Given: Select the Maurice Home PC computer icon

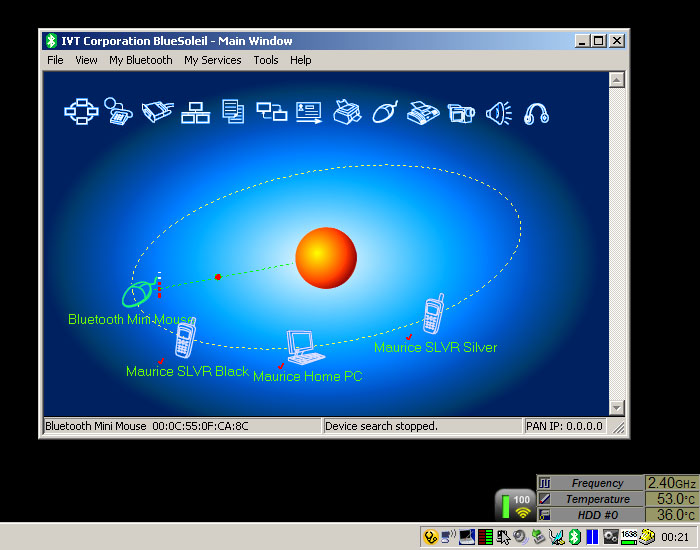Looking at the screenshot, I should click(305, 348).
